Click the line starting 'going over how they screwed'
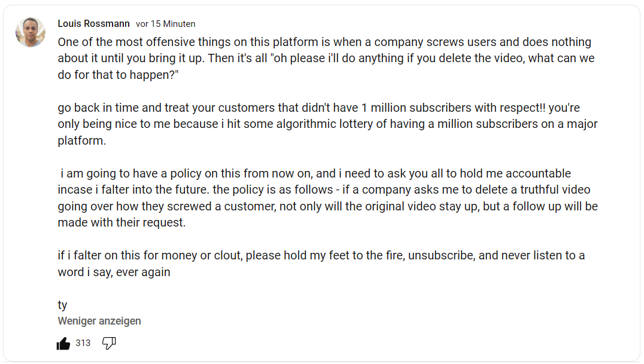Viewport: 644px width, 364px height. [x=327, y=206]
